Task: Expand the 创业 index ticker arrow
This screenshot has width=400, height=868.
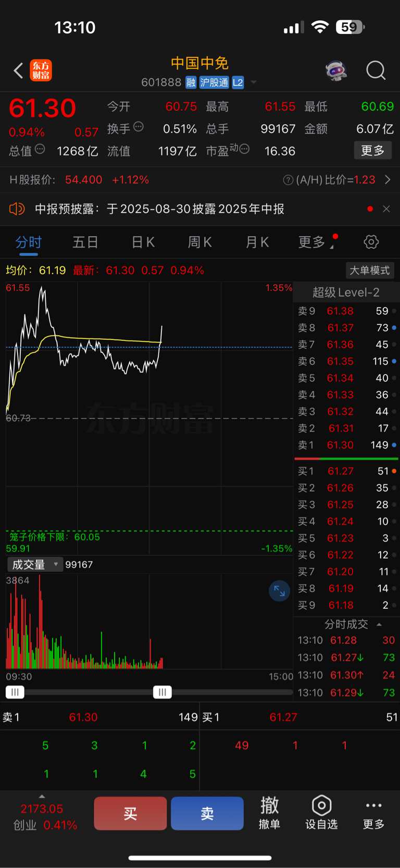Action: [x=42, y=797]
